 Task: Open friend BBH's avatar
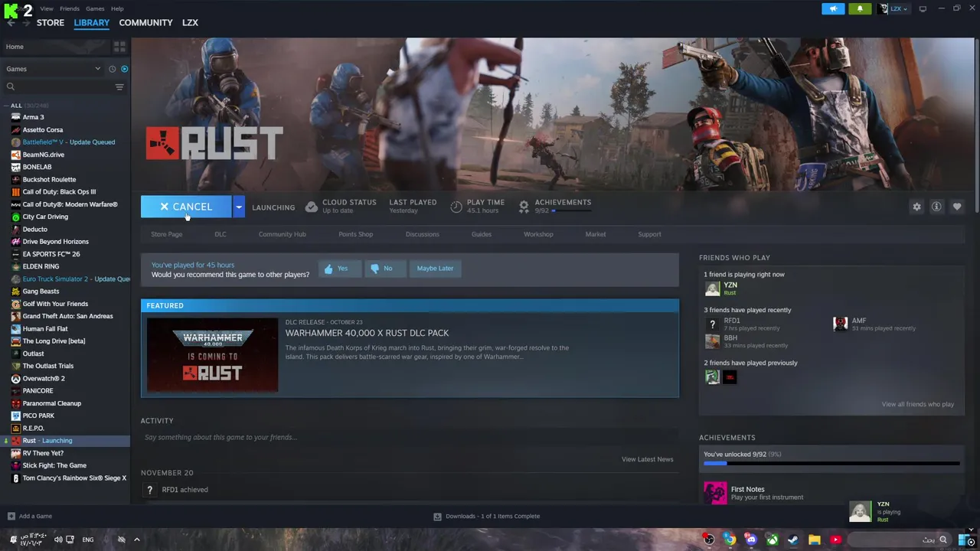point(712,341)
